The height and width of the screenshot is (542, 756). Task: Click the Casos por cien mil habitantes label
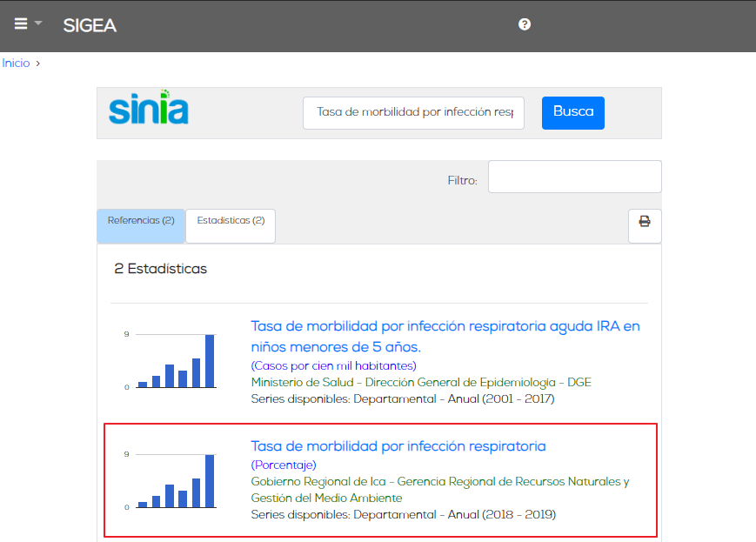(334, 366)
